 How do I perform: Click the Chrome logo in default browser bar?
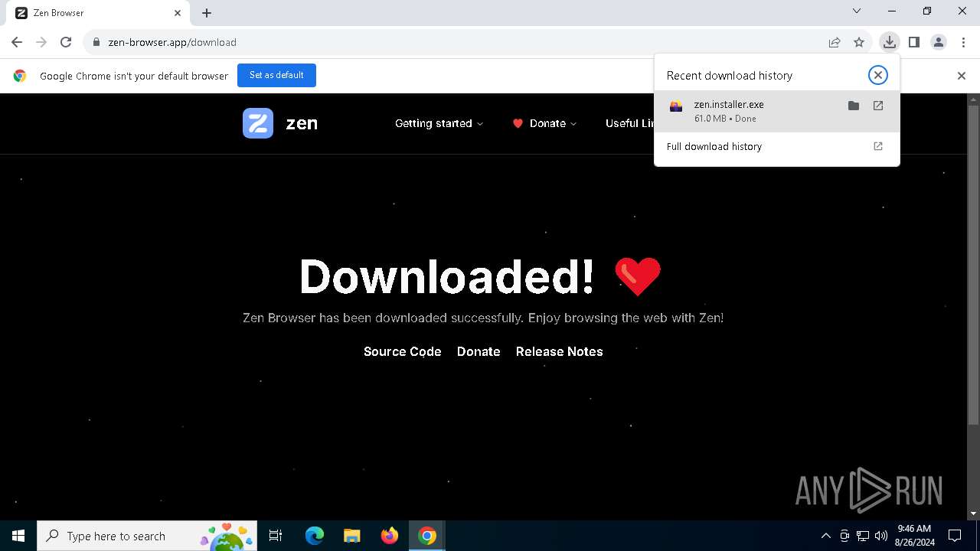click(20, 76)
